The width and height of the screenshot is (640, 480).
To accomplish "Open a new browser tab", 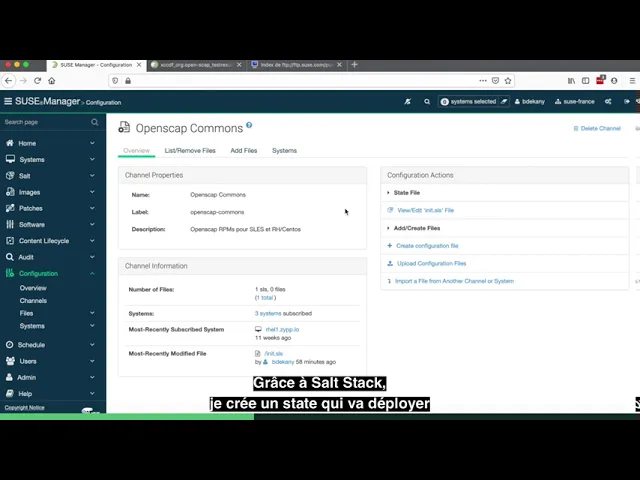I will pyautogui.click(x=354, y=65).
